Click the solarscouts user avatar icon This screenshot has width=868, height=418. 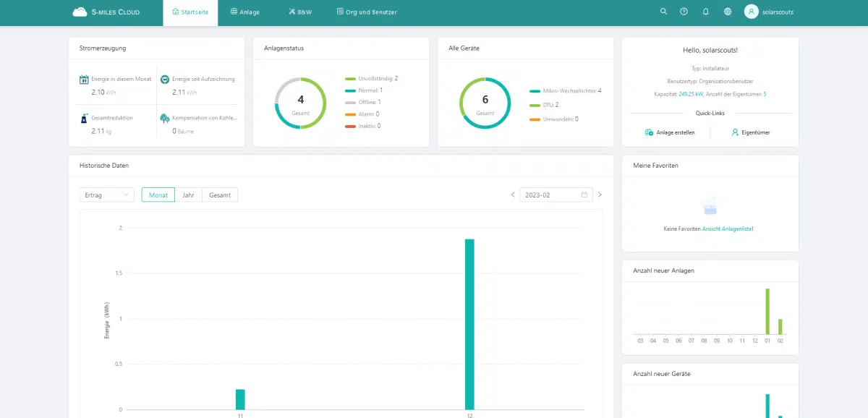tap(749, 12)
